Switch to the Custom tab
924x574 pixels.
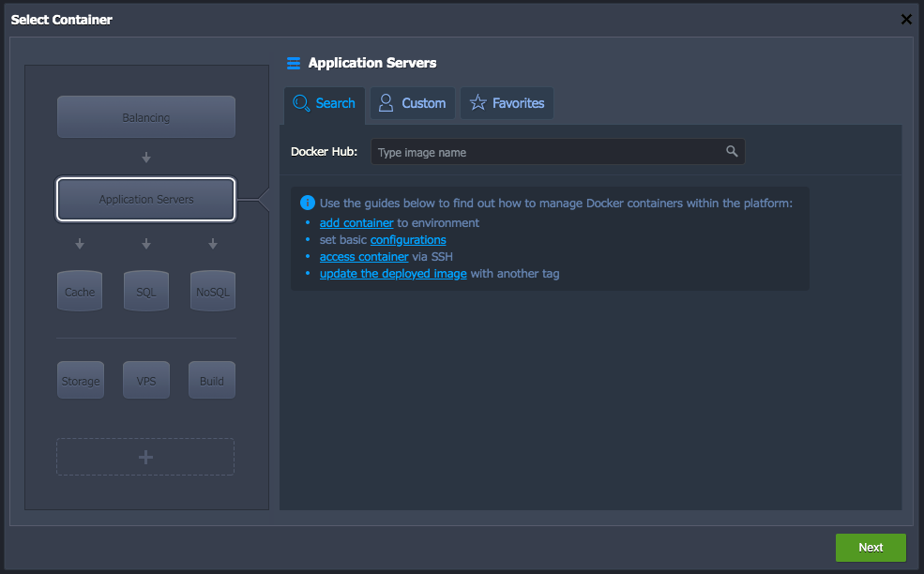pos(412,102)
